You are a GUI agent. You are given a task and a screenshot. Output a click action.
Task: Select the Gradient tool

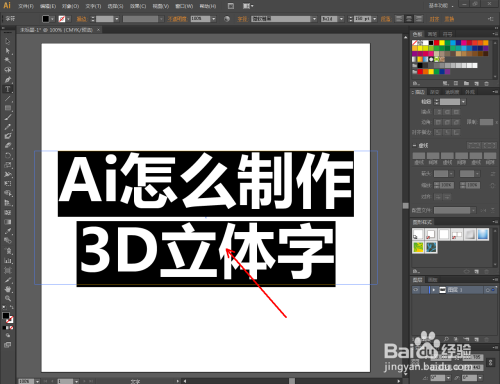click(x=8, y=222)
